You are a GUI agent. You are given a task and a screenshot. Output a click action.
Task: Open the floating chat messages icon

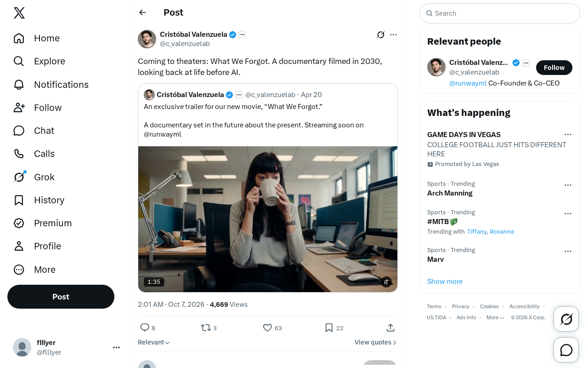[566, 350]
